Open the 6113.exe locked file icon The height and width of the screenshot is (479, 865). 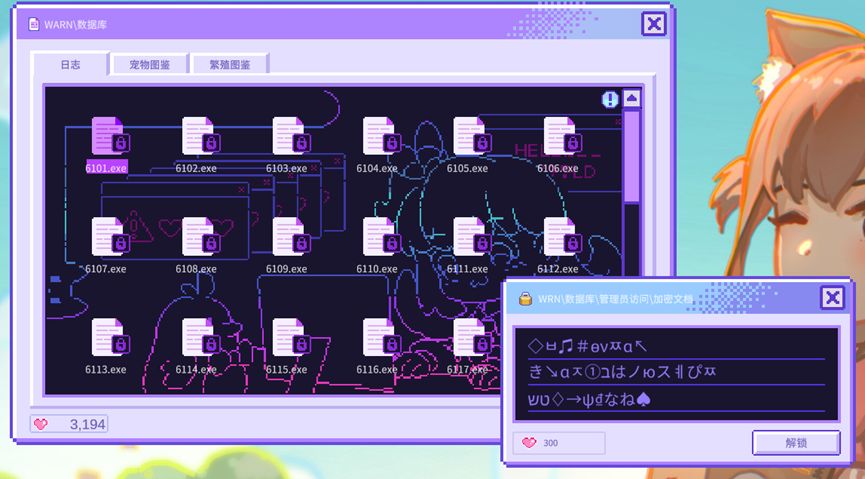[110, 337]
